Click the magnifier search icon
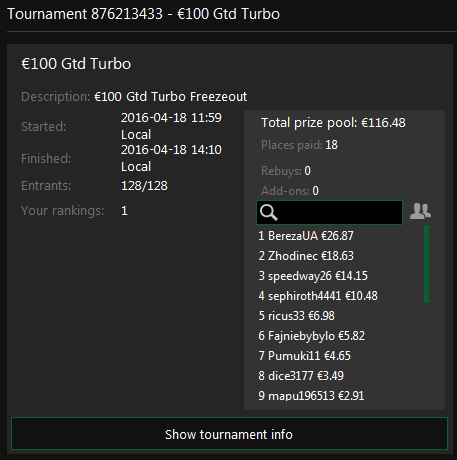The height and width of the screenshot is (460, 457). tap(268, 212)
